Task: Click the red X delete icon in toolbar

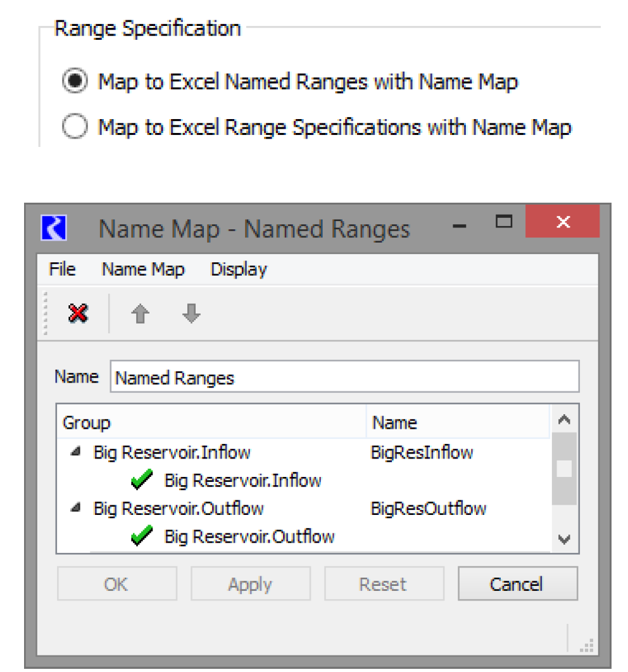Action: click(78, 313)
